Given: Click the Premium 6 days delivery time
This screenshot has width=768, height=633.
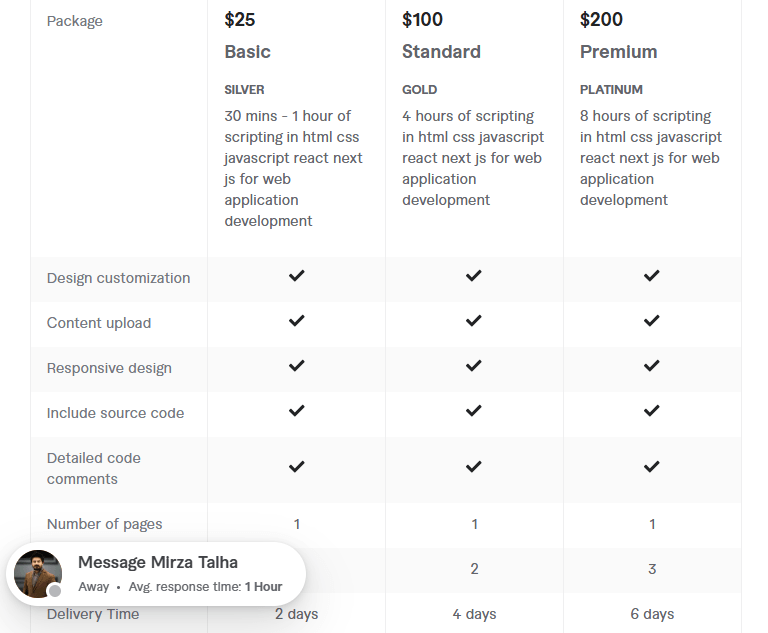Looking at the screenshot, I should 652,614.
